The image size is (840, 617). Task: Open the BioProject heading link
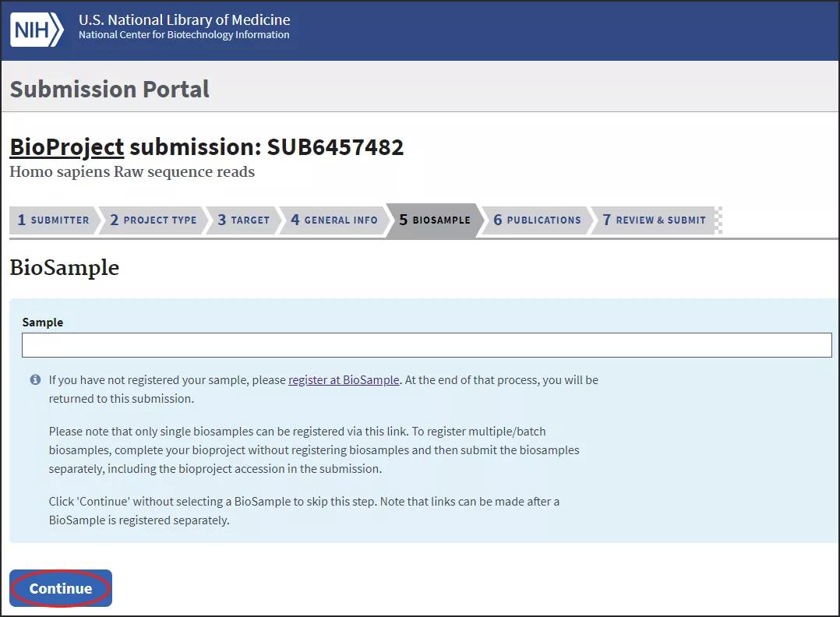tap(67, 147)
